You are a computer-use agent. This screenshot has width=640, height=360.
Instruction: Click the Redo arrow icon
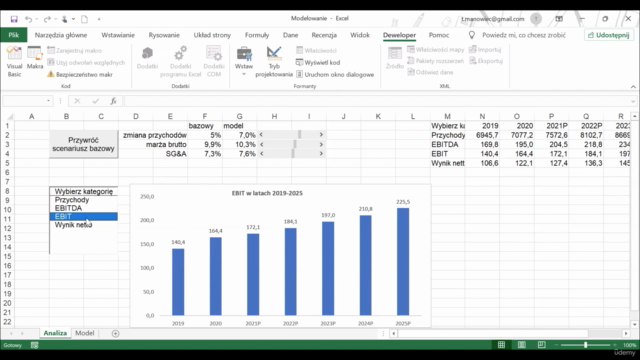[47, 19]
